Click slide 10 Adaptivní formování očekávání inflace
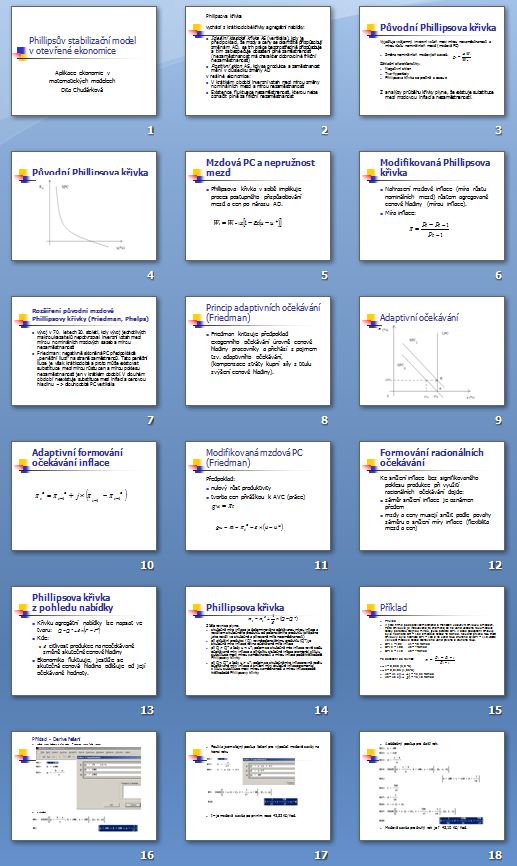The height and width of the screenshot is (866, 517). click(84, 496)
